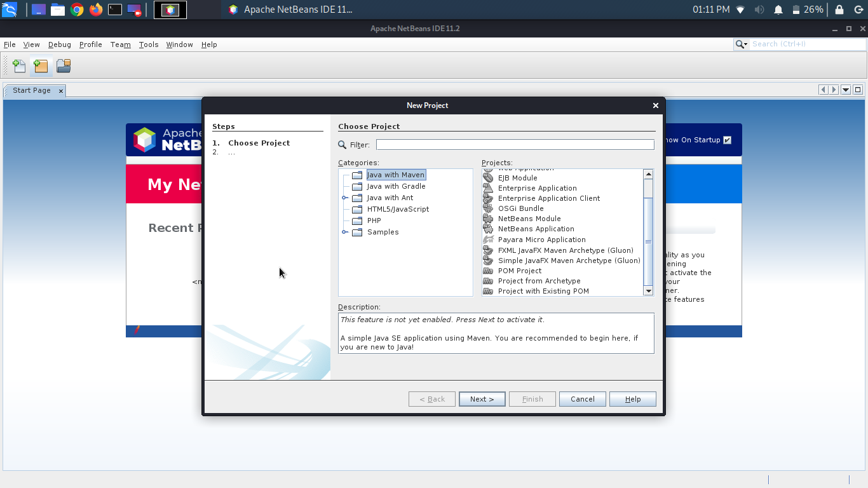Click the New Project toolbar icon
Screen dimensions: 868x488
(41, 65)
